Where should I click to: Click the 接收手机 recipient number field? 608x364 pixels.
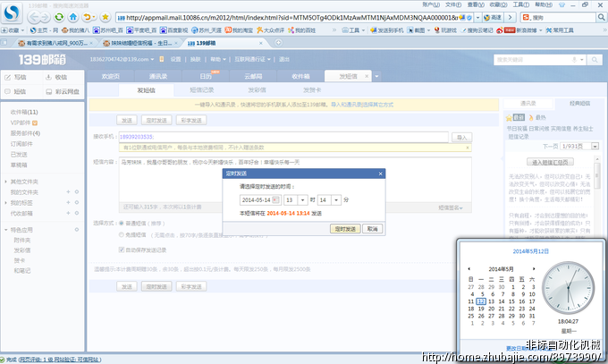283,137
